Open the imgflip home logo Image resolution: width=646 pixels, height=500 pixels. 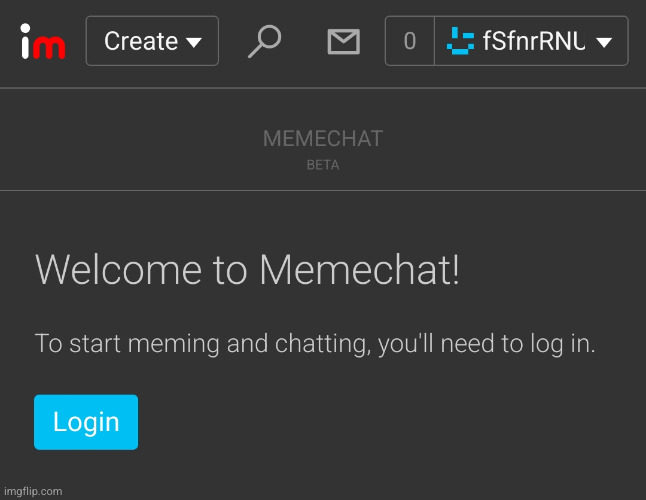pyautogui.click(x=43, y=41)
